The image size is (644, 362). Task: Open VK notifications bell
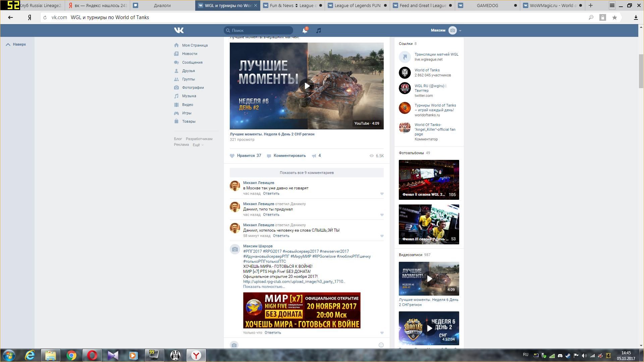pyautogui.click(x=305, y=31)
